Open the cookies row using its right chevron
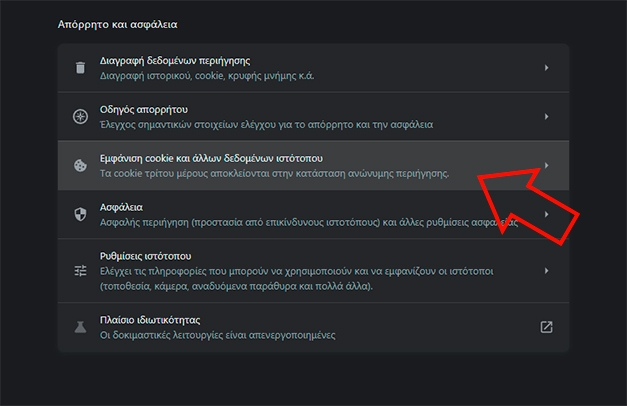627x406 pixels. click(546, 165)
